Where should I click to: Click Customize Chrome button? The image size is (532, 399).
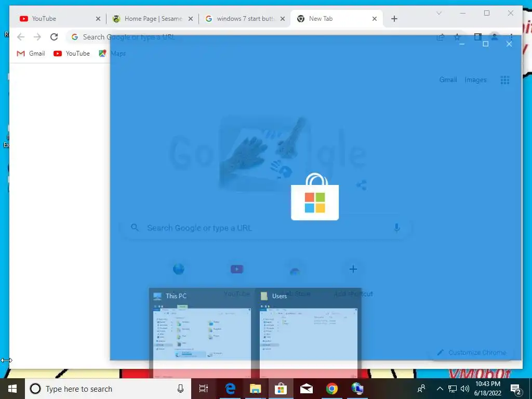472,353
